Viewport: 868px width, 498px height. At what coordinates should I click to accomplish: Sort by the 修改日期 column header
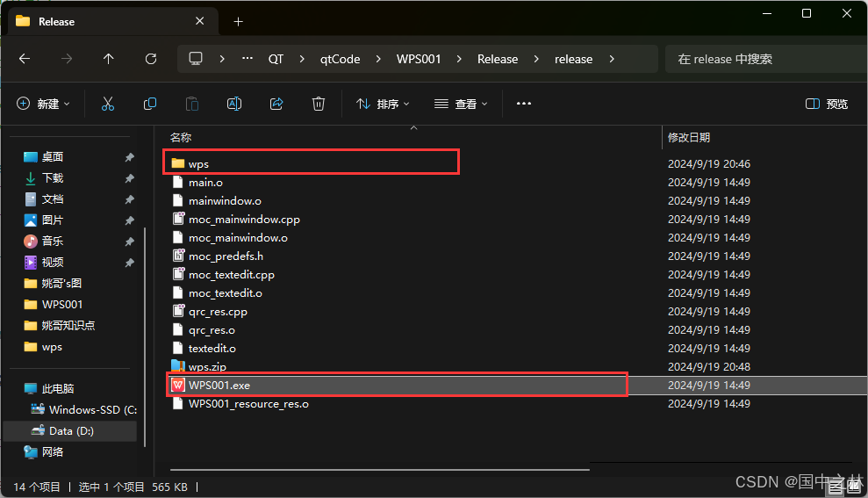pyautogui.click(x=689, y=137)
